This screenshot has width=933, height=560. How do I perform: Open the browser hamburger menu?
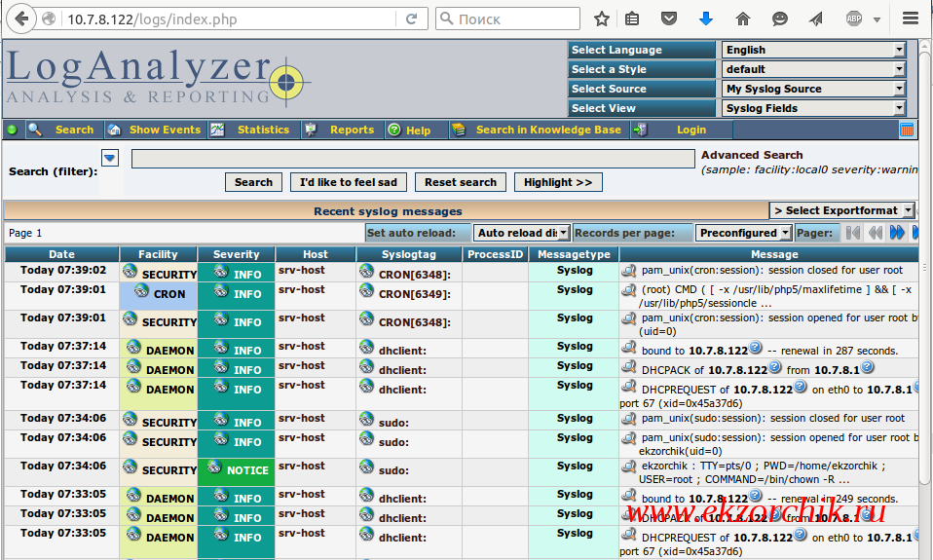coord(911,19)
